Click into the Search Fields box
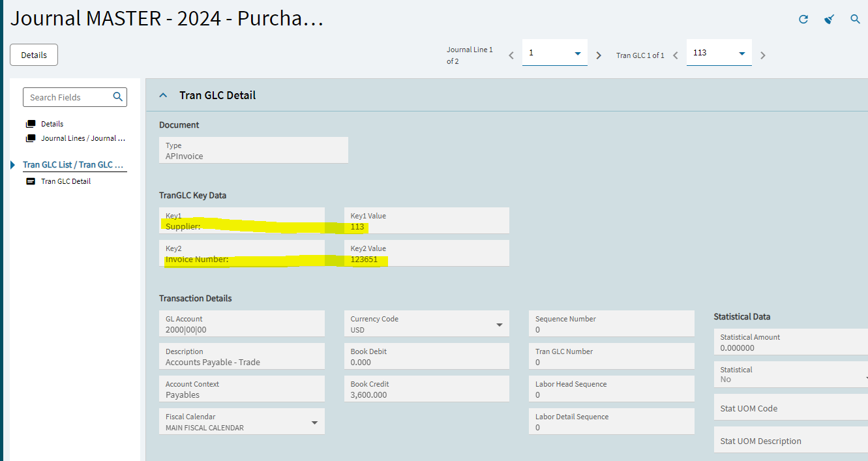This screenshot has height=461, width=868. click(68, 97)
